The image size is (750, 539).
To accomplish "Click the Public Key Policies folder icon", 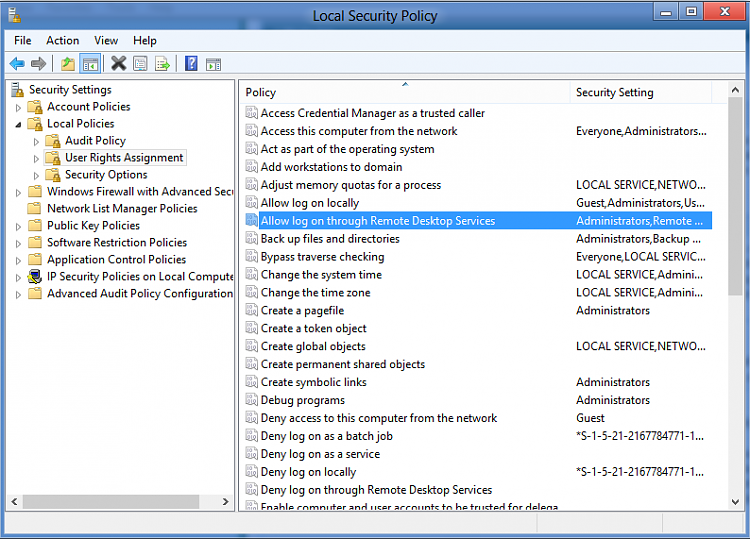I will tap(35, 225).
